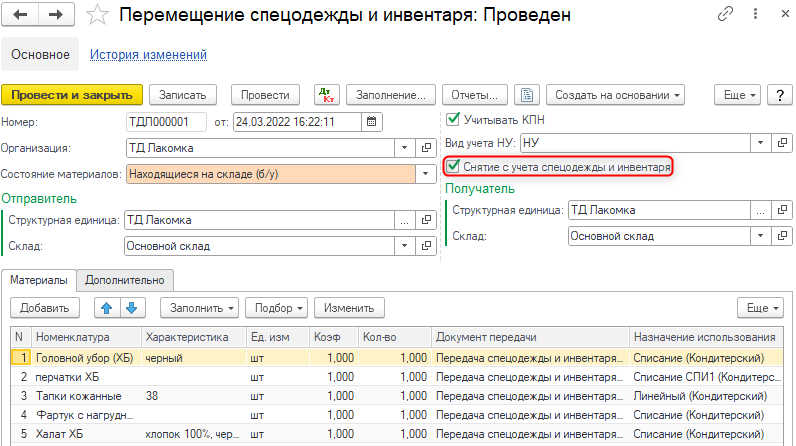Click the back navigation arrow
796x446 pixels.
click(22, 15)
